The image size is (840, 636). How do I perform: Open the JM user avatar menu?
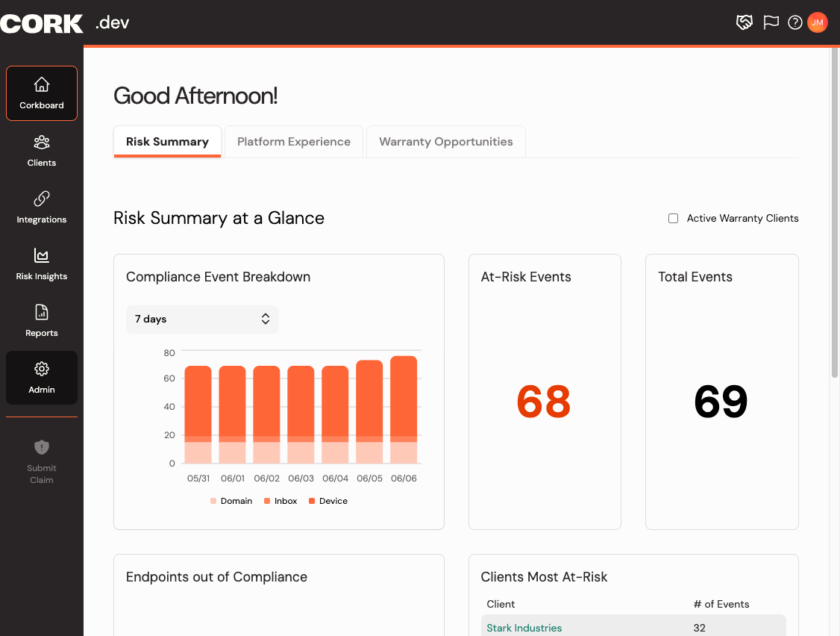[x=818, y=22]
